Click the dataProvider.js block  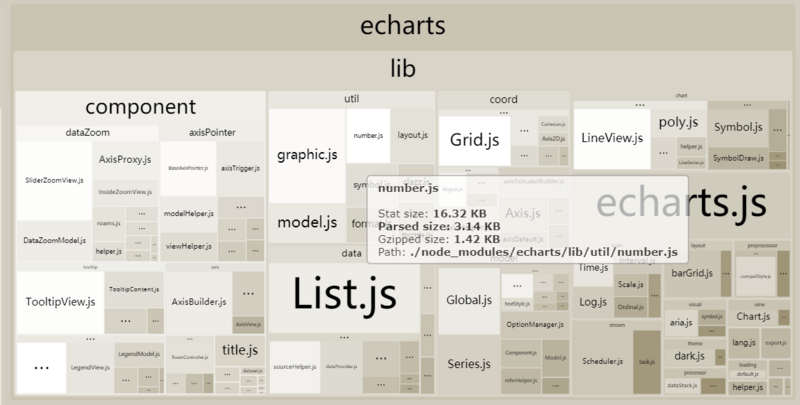[341, 367]
